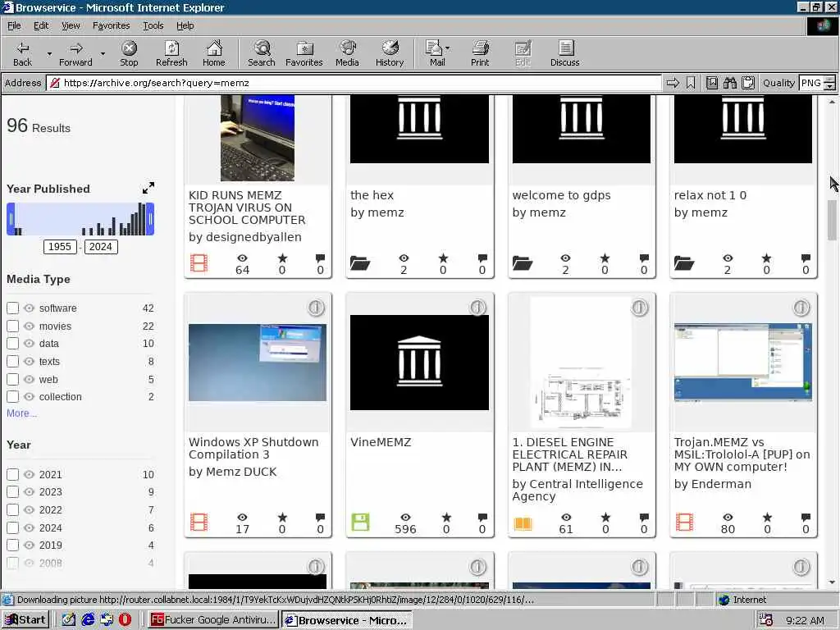Viewport: 840px width, 630px height.
Task: Click the 2024 end year field
Action: [100, 247]
